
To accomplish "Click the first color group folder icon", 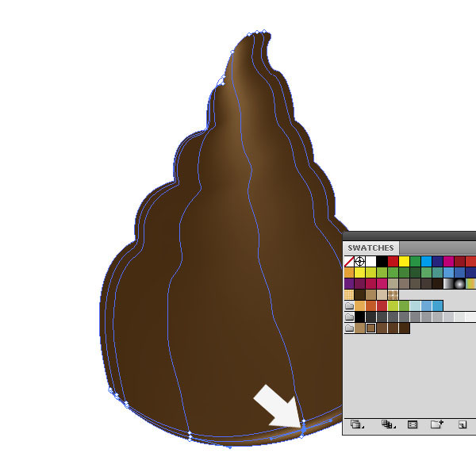I will pos(349,305).
